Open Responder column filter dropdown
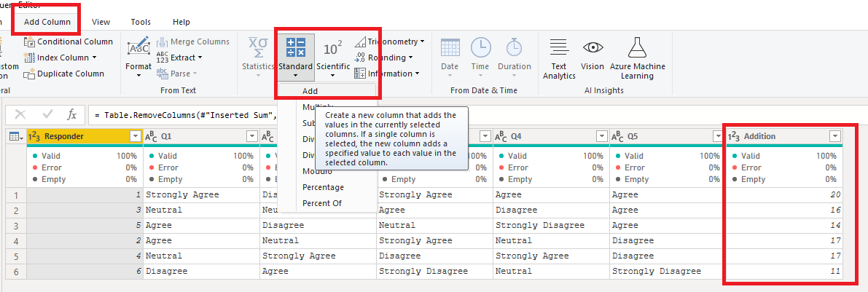The height and width of the screenshot is (292, 868). click(x=135, y=136)
